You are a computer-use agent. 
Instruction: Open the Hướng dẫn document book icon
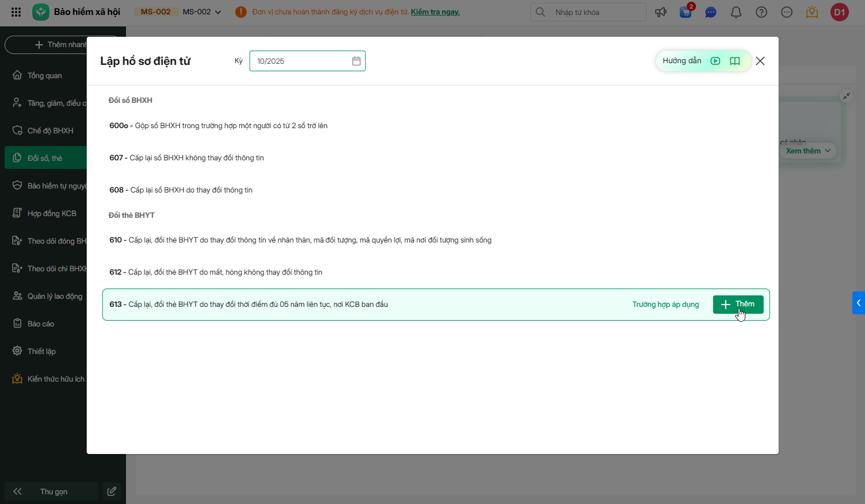point(735,61)
